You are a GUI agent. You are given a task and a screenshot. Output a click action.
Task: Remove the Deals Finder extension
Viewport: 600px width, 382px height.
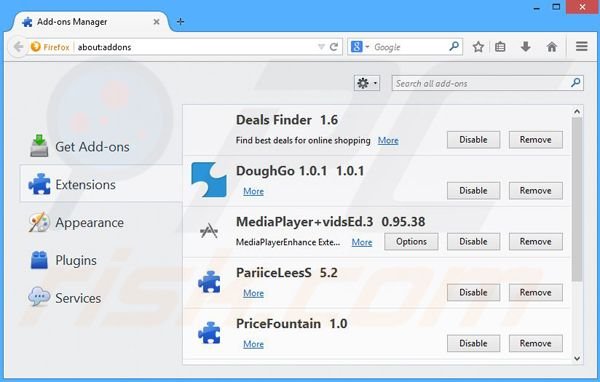[535, 140]
